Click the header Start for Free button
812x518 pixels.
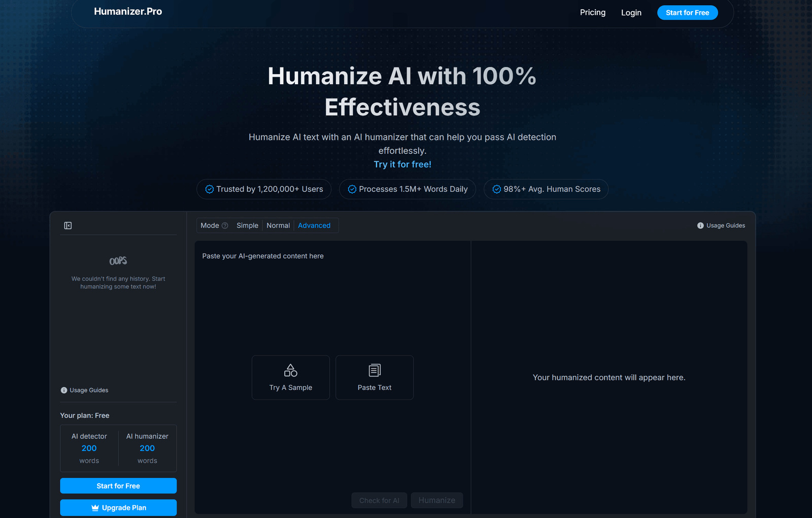click(x=688, y=13)
